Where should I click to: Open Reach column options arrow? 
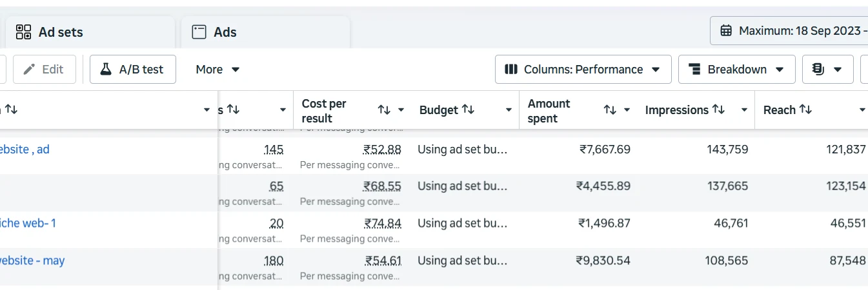[x=862, y=110]
